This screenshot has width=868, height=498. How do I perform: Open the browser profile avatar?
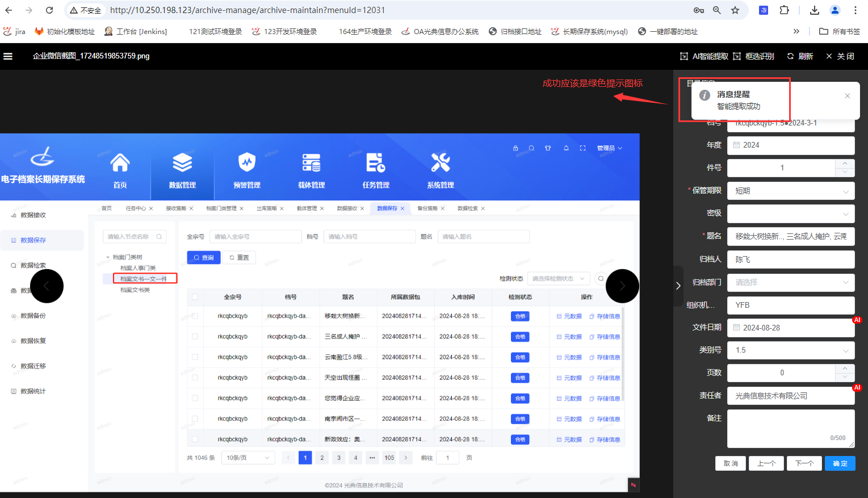click(x=835, y=10)
